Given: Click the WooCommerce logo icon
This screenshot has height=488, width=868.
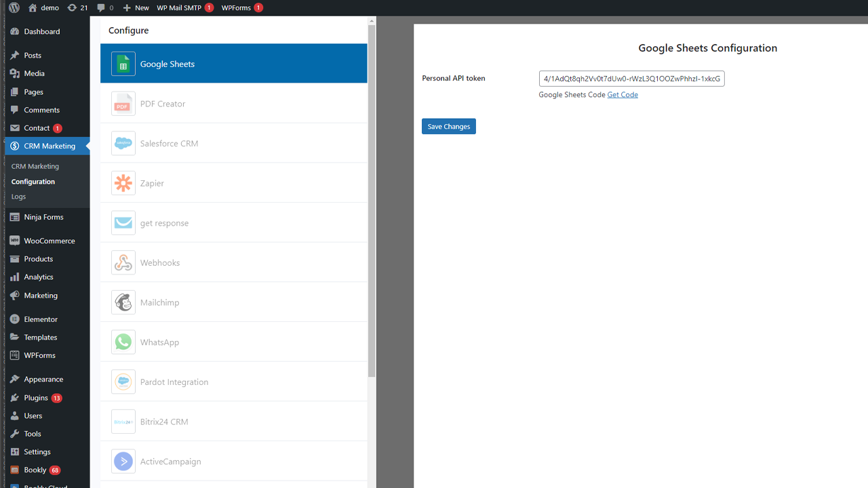Looking at the screenshot, I should (15, 241).
